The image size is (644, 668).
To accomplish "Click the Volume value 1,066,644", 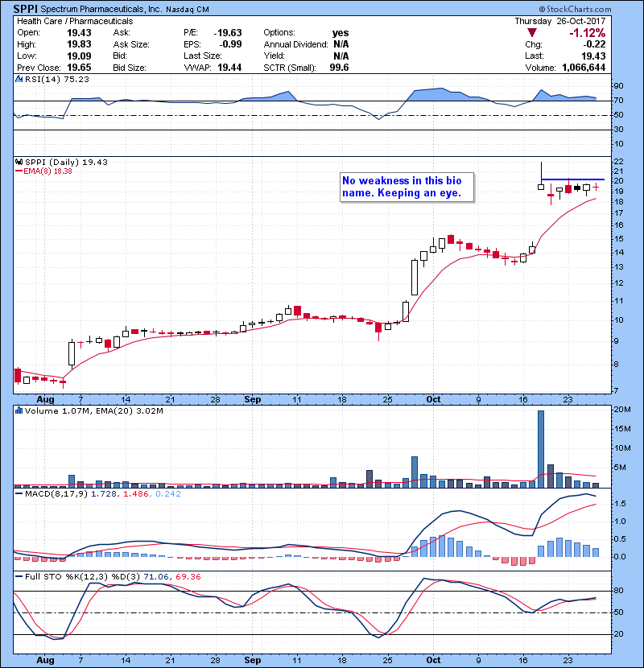I will coord(584,68).
